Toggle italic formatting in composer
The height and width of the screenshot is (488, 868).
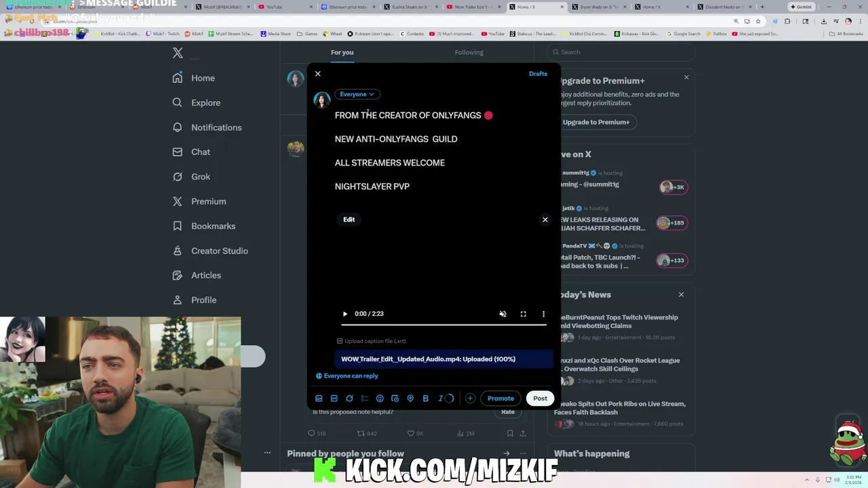(440, 399)
